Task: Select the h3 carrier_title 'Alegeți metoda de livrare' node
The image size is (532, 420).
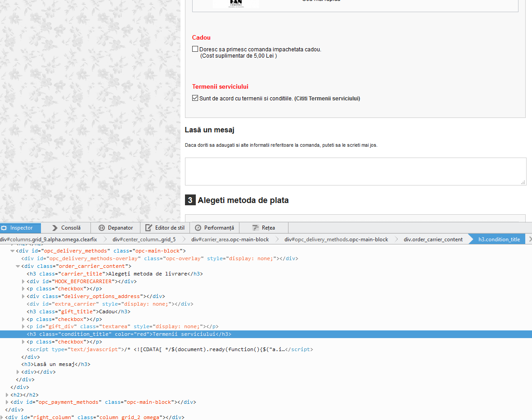Action: [x=115, y=274]
